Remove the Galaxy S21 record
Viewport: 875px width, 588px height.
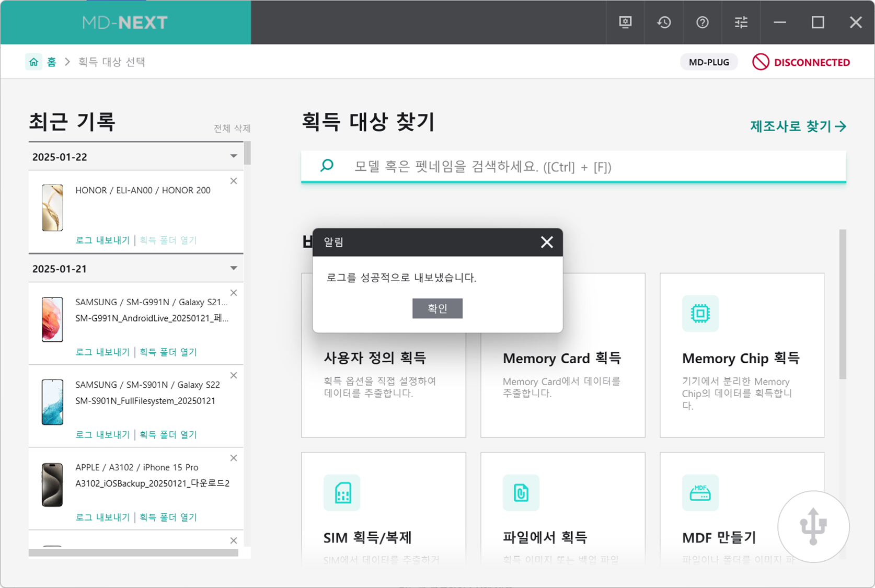[x=234, y=293]
